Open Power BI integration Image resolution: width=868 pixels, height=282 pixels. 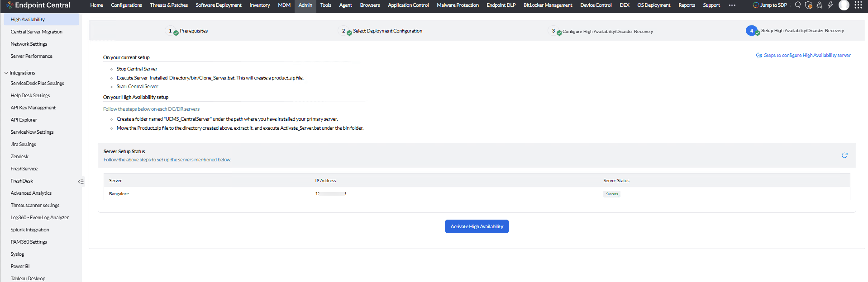pos(20,266)
